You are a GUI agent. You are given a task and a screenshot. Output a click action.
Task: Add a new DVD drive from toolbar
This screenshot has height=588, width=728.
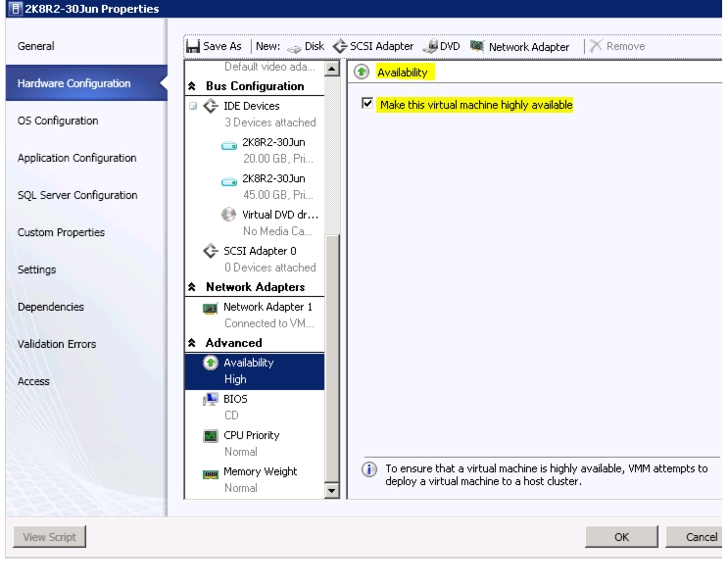click(441, 46)
